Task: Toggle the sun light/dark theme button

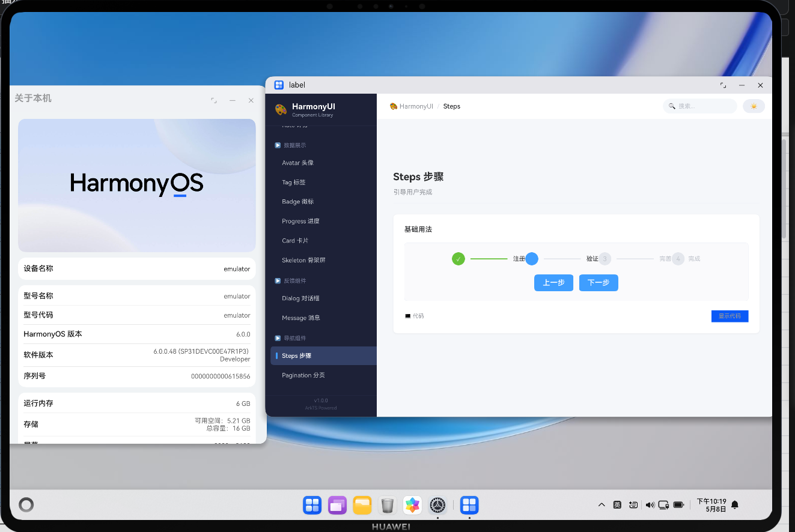Action: coord(754,106)
